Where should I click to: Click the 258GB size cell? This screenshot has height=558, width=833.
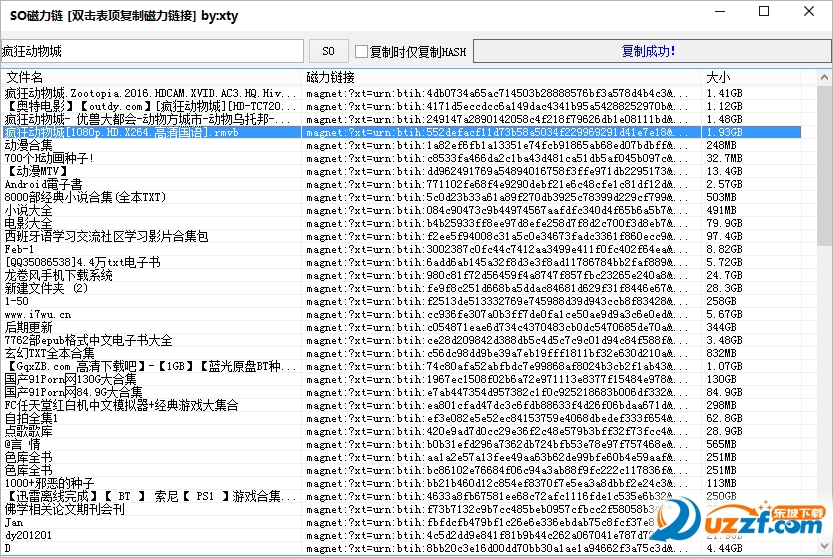721,301
